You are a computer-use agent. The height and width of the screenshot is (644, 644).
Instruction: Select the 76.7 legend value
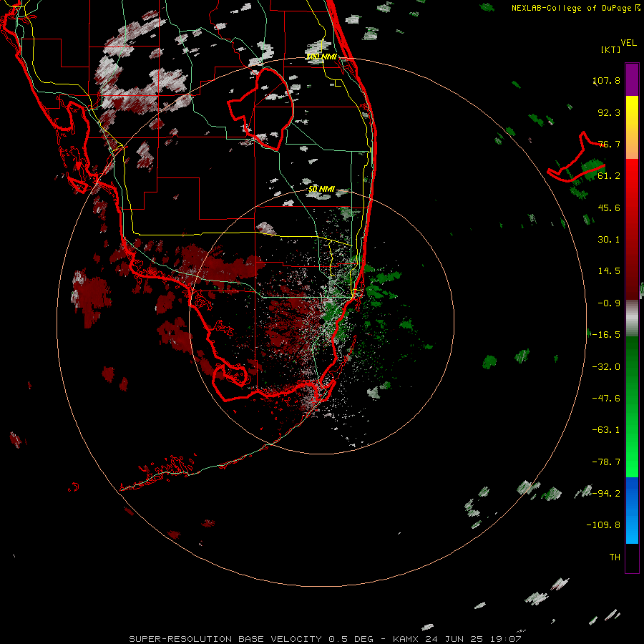(609, 144)
